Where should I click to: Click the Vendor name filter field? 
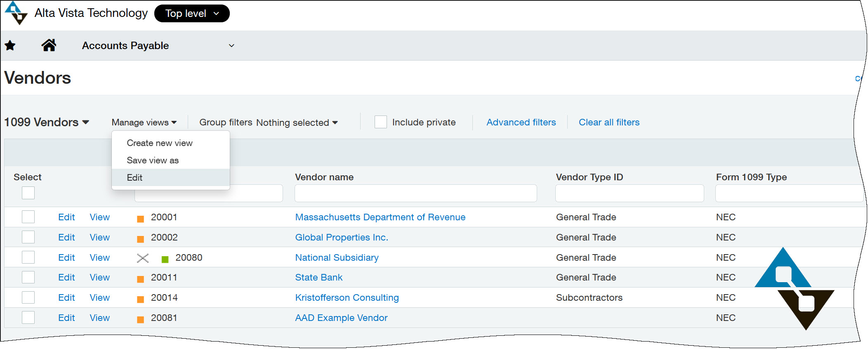coord(416,193)
